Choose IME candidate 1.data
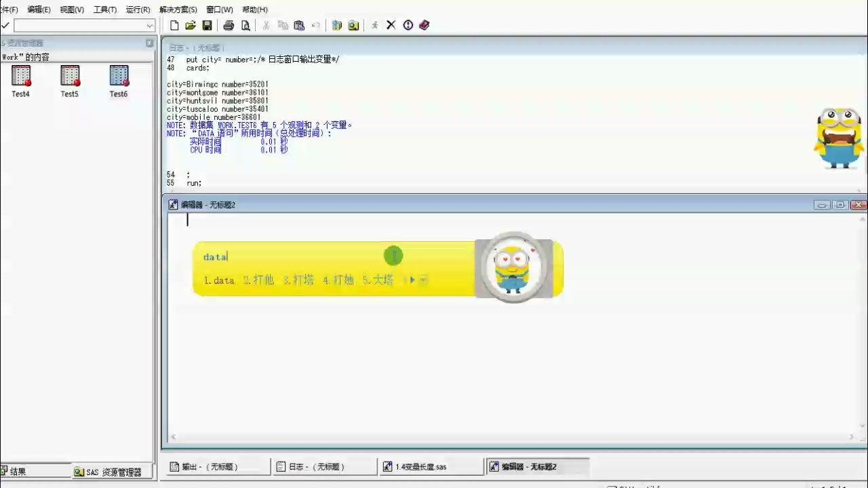 219,280
